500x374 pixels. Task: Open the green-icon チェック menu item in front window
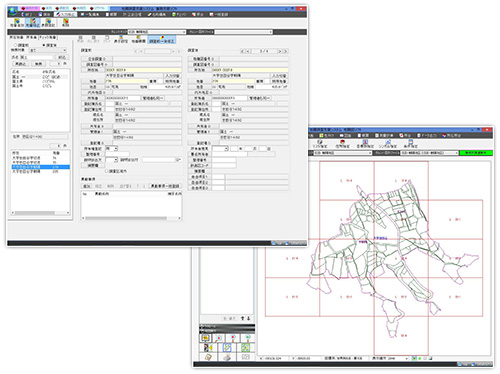point(179,14)
